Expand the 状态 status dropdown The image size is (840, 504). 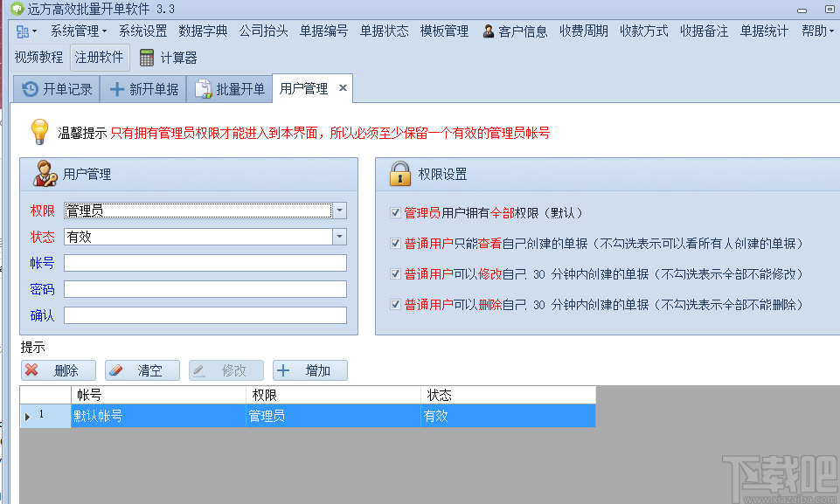coord(341,237)
